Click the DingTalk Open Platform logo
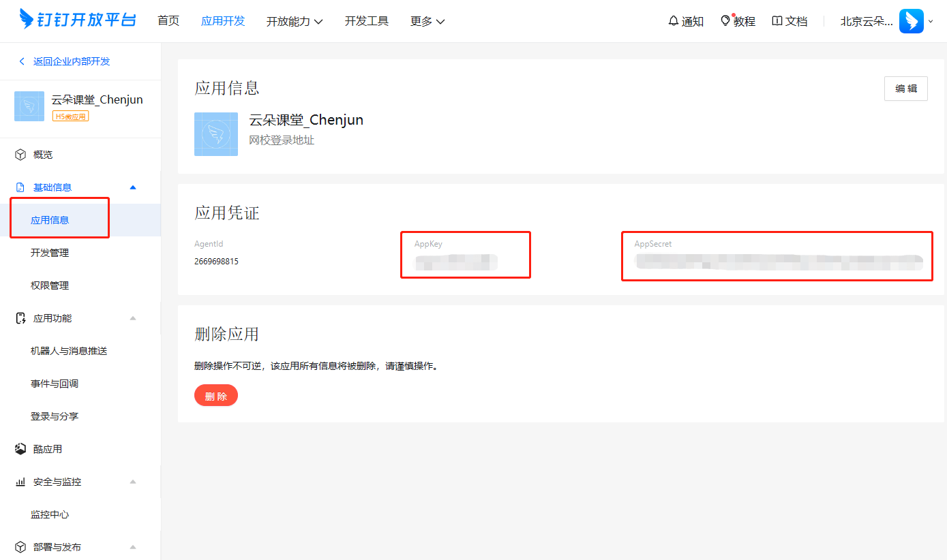 click(78, 20)
